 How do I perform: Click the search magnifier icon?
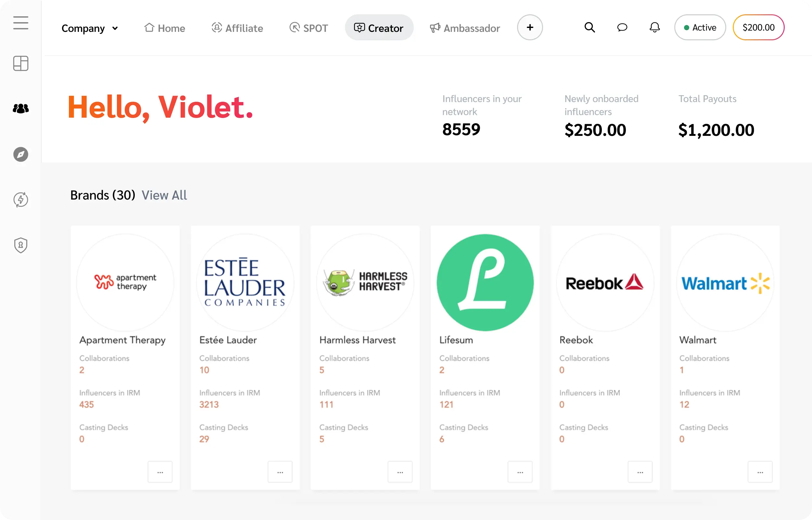point(589,27)
